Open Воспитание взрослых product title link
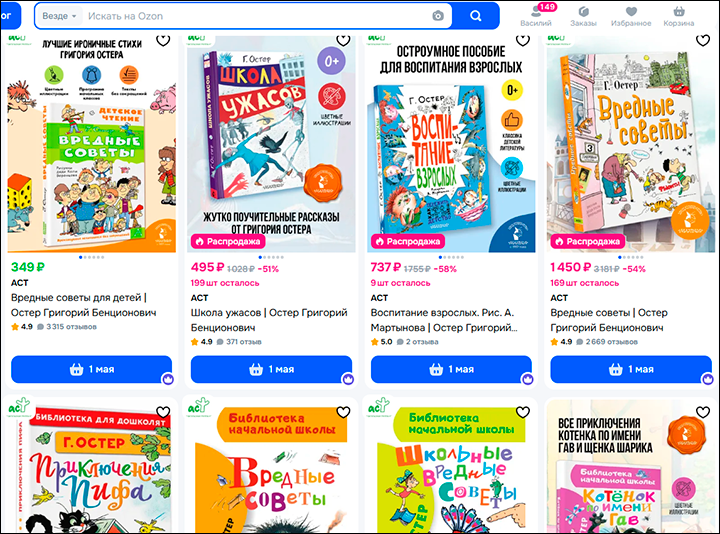Viewport: 720px width, 534px height. 444,320
